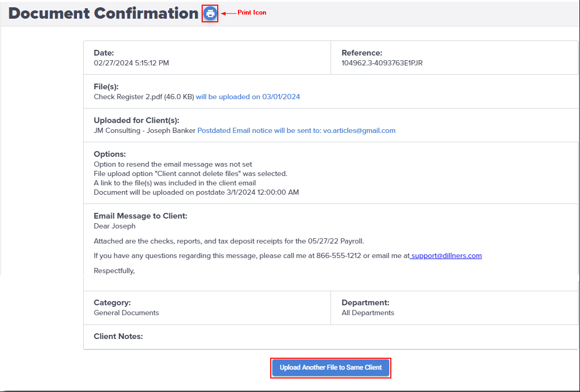
Task: Select the Document Confirmation page heading
Action: [x=103, y=13]
